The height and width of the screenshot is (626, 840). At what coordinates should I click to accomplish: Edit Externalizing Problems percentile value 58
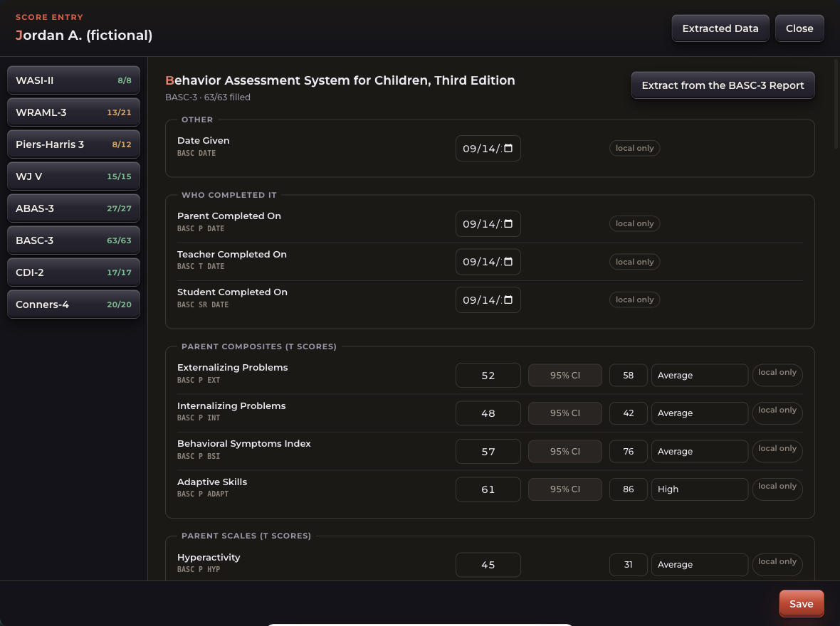pyautogui.click(x=629, y=376)
